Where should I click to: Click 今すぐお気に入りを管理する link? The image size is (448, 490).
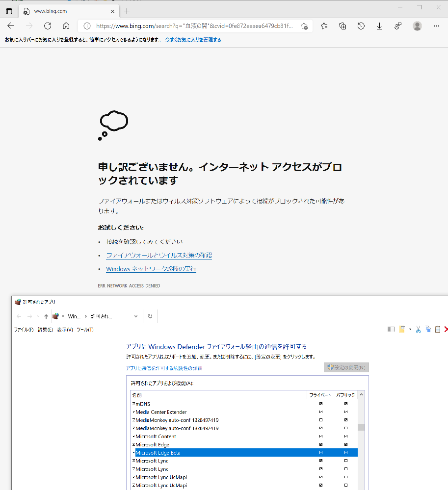pyautogui.click(x=193, y=40)
